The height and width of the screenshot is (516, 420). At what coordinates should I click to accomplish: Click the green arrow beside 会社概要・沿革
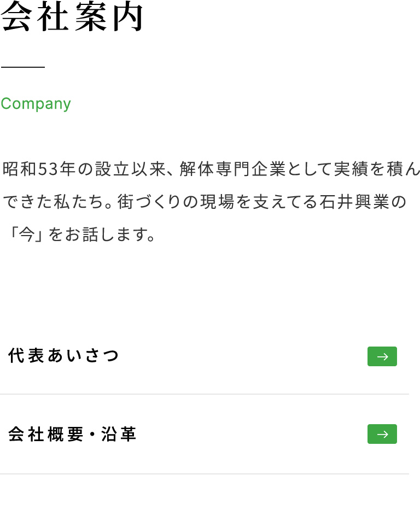coord(382,434)
